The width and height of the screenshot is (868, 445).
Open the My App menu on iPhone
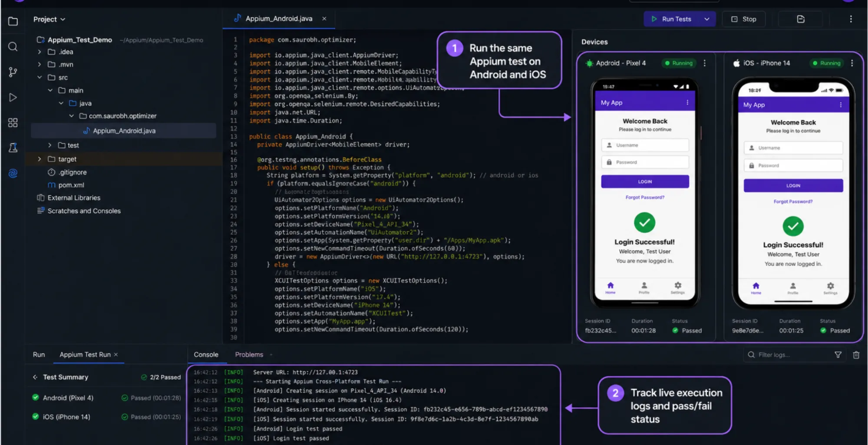click(841, 105)
